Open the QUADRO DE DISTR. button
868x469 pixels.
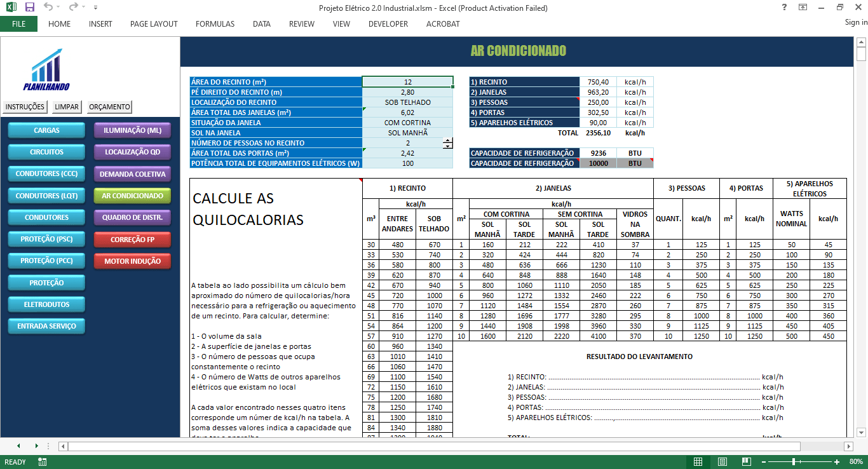133,217
